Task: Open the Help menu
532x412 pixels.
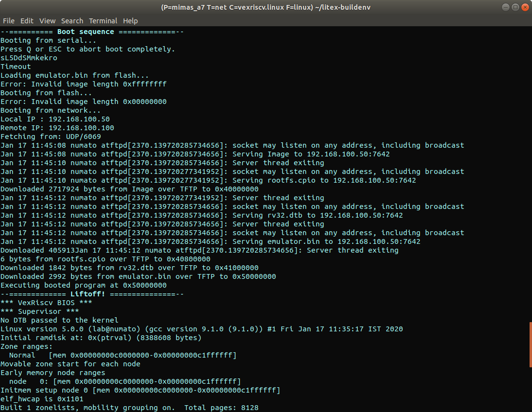Action: (x=130, y=21)
